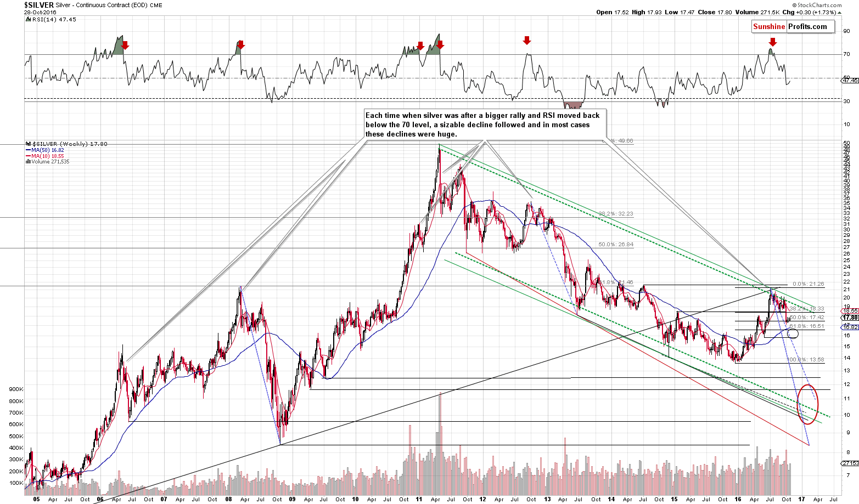
Task: Click the year label 05 on time axis
Action: pyautogui.click(x=36, y=499)
